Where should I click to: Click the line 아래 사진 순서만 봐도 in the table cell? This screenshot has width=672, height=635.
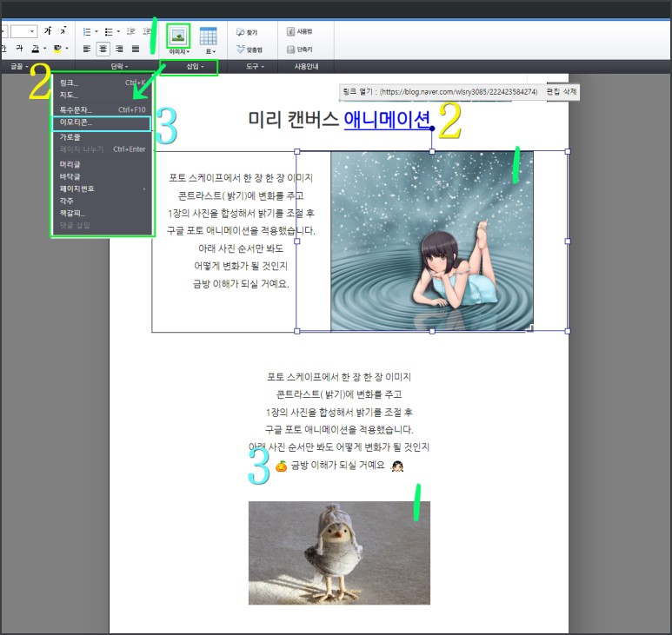(x=241, y=248)
